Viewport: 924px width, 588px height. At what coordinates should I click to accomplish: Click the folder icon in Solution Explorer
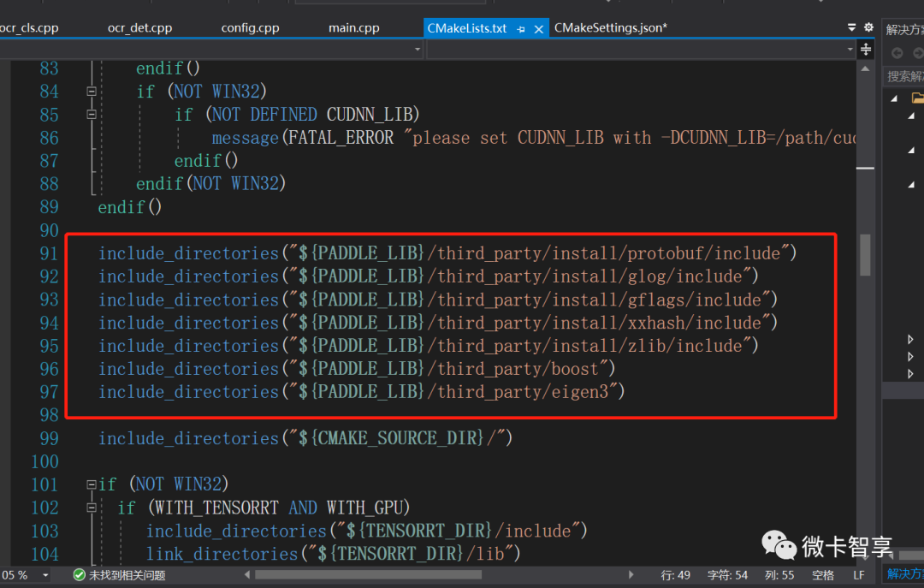[917, 98]
